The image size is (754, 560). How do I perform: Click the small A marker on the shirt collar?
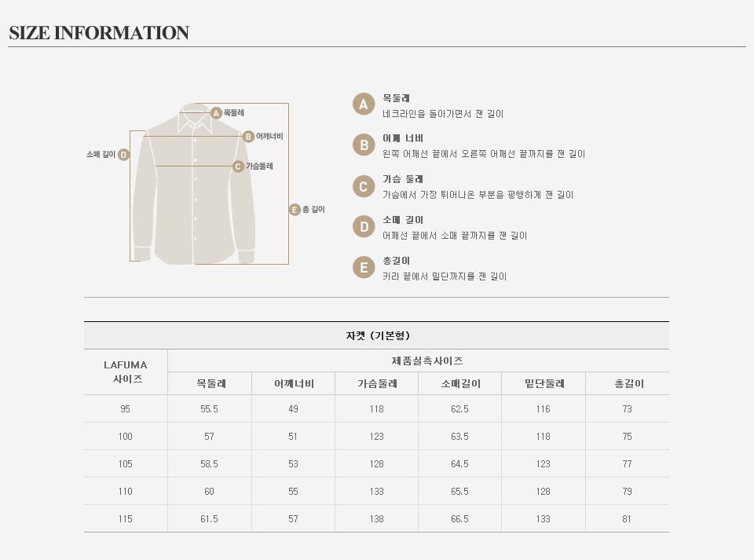[x=217, y=113]
